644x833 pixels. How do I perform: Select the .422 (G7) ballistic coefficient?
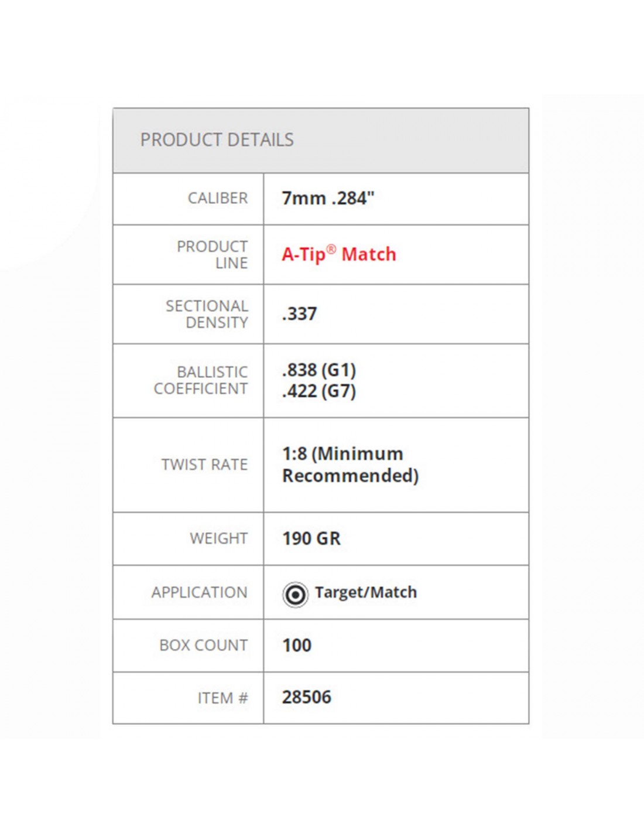coord(319,391)
